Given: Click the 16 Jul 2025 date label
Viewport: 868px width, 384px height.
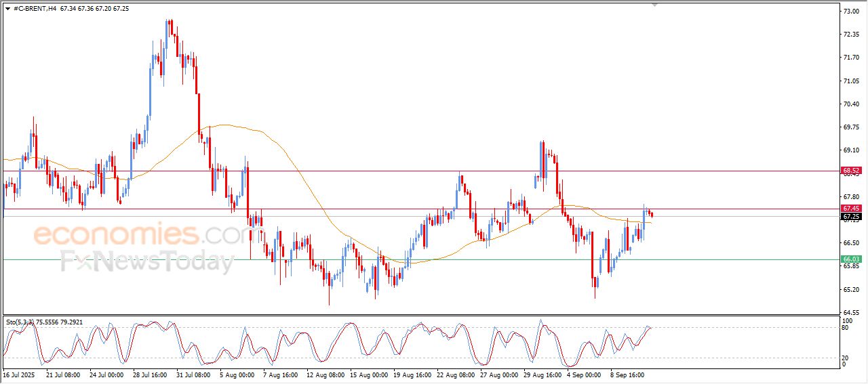Looking at the screenshot, I should pos(20,374).
